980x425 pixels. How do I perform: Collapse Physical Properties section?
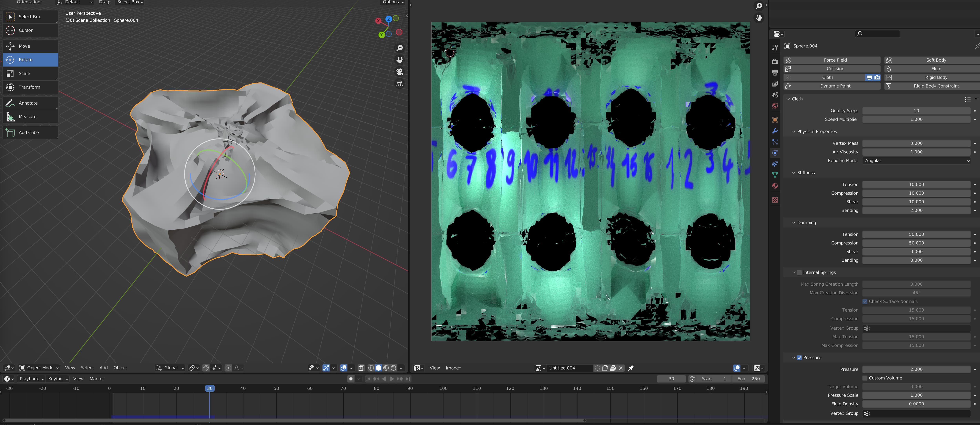794,132
